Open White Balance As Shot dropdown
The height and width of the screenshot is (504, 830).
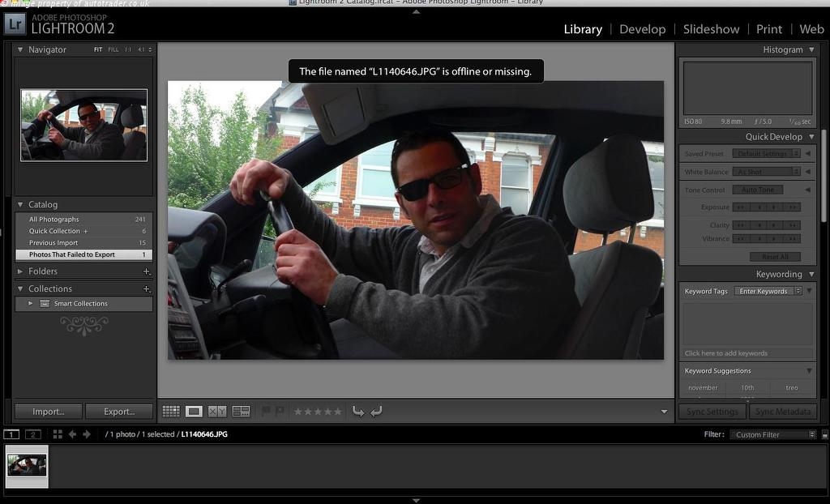point(767,172)
